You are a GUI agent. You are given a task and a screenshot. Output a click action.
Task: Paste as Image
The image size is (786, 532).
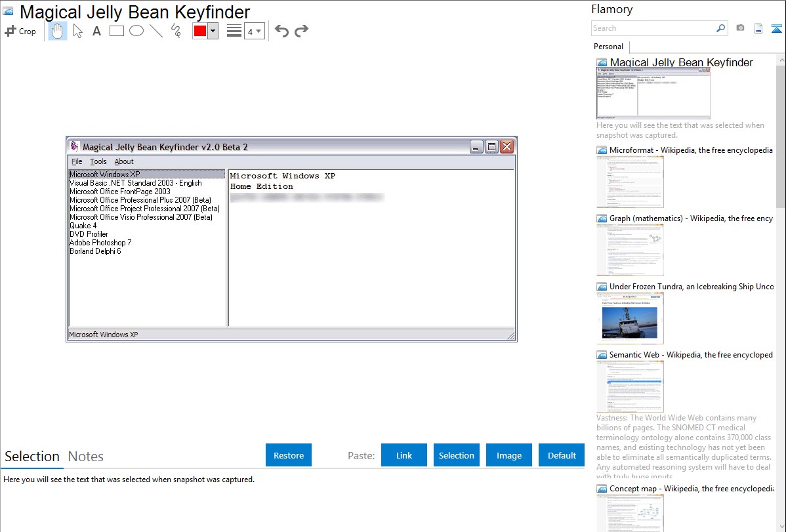pyautogui.click(x=508, y=455)
